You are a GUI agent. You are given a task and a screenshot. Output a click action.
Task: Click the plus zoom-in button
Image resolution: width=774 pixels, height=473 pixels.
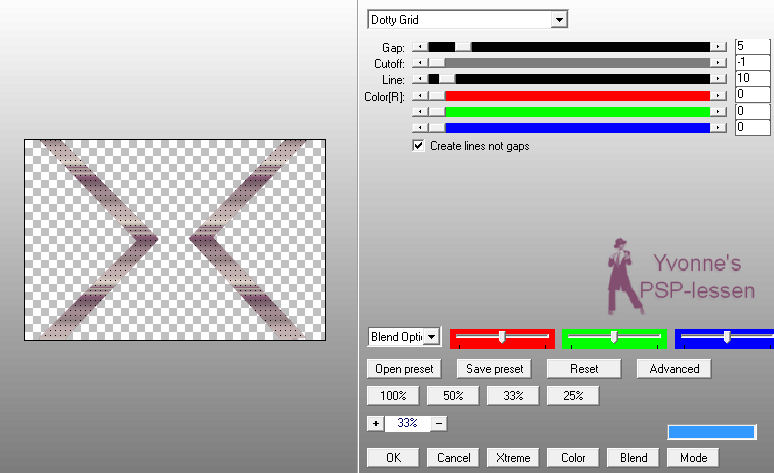[376, 423]
